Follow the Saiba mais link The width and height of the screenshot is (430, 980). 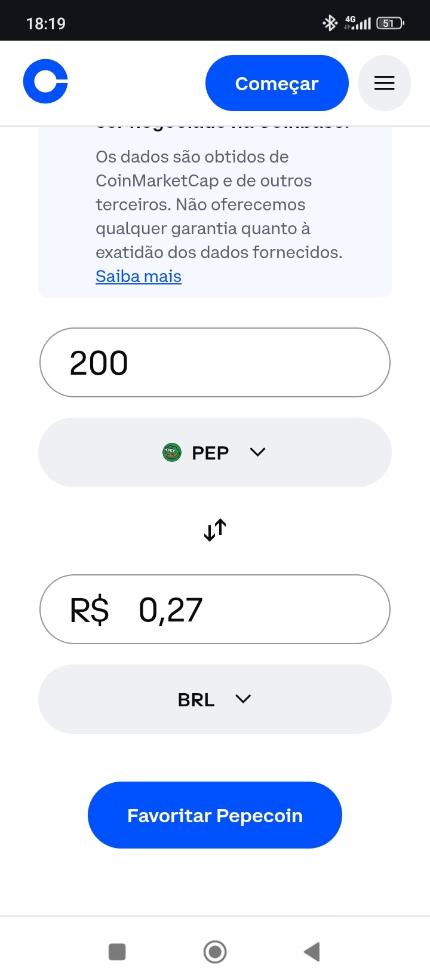coord(139,277)
